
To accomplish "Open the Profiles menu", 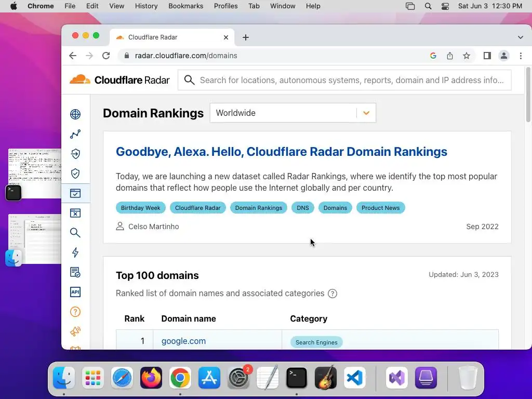I will pos(225,6).
